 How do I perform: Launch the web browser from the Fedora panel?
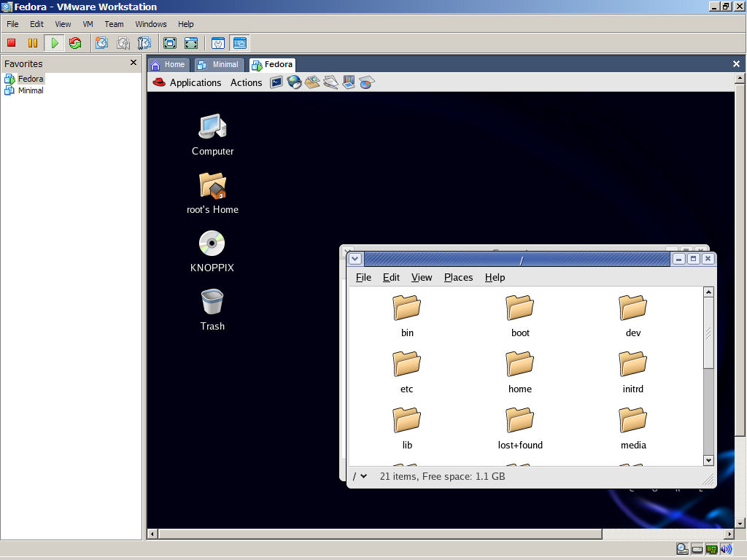coord(295,82)
